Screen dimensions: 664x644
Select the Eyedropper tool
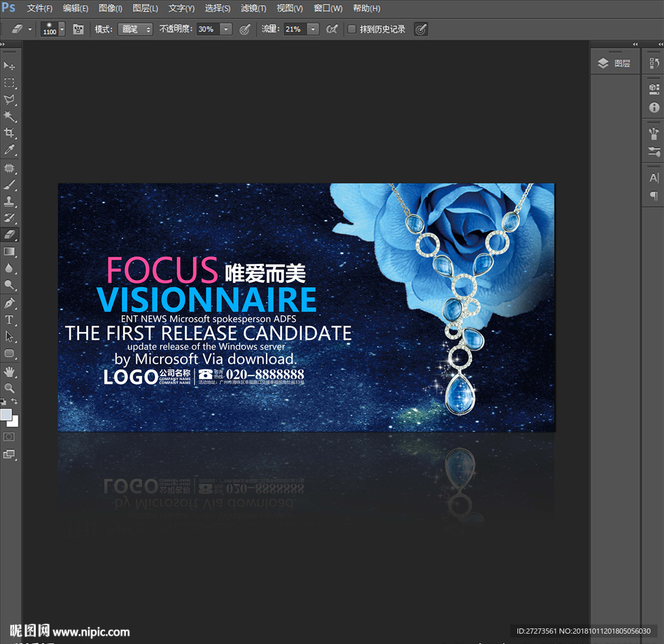pos(9,149)
